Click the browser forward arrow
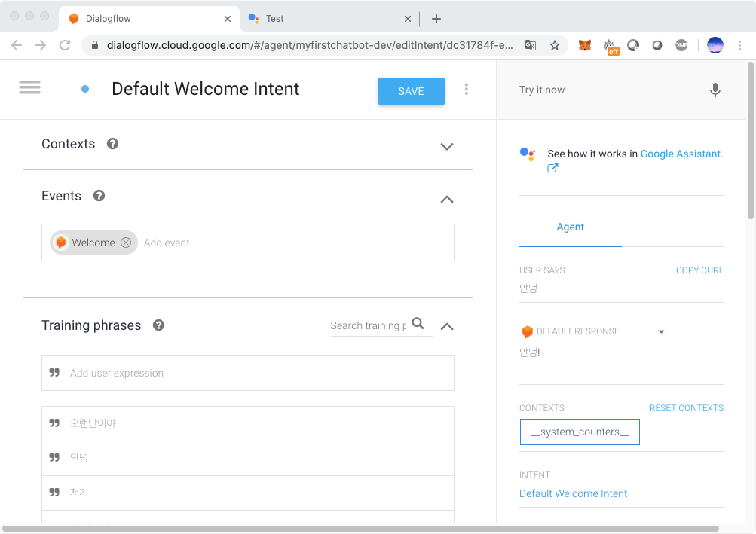Image resolution: width=756 pixels, height=534 pixels. pos(41,45)
